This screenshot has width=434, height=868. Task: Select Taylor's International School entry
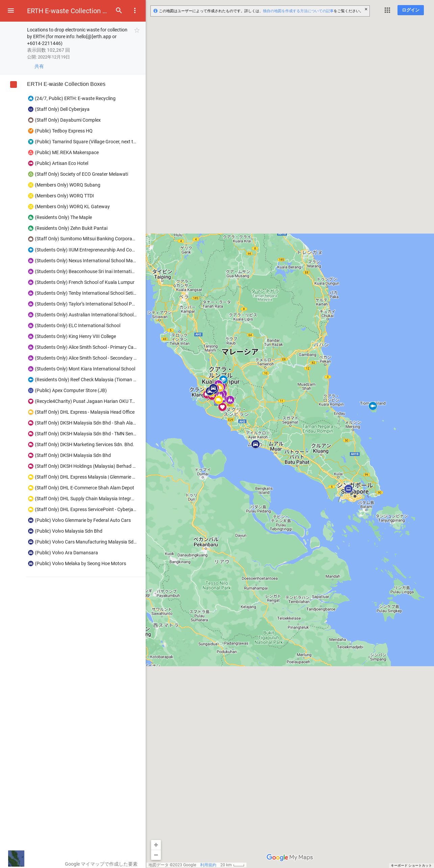[x=82, y=304]
